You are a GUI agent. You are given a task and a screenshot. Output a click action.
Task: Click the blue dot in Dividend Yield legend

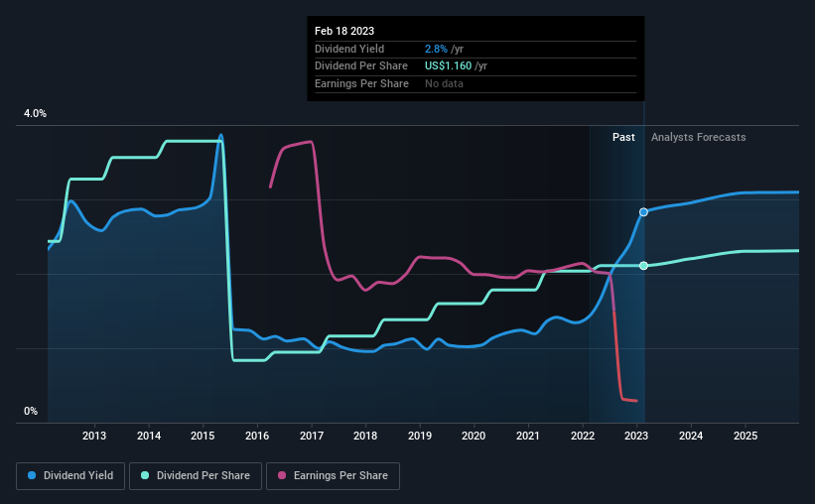pos(32,475)
